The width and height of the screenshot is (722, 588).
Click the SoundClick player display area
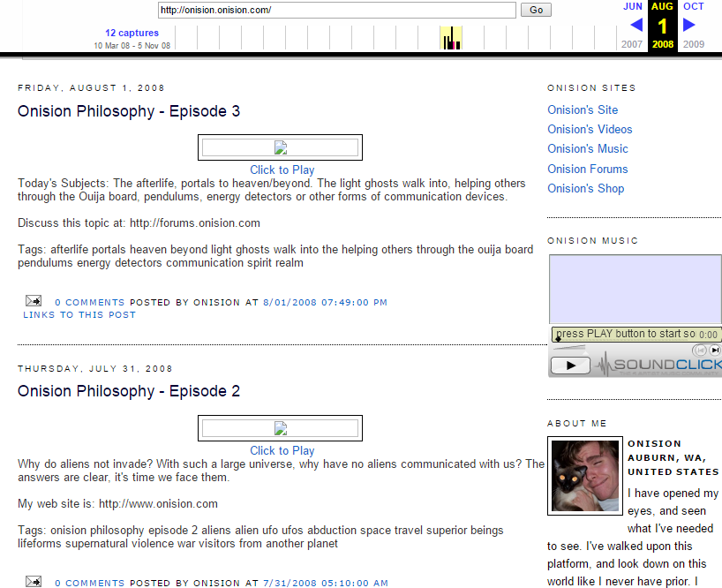click(636, 290)
